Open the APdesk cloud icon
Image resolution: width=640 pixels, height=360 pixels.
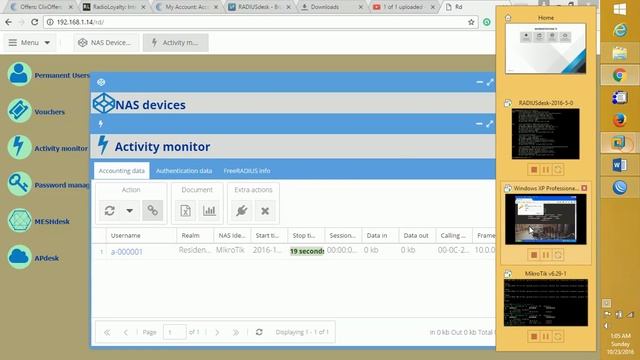coord(19,257)
